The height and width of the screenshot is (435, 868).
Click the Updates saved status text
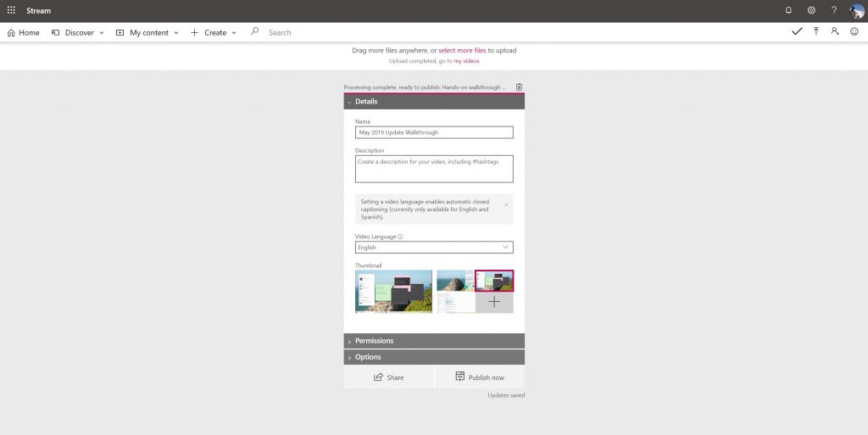click(x=506, y=395)
